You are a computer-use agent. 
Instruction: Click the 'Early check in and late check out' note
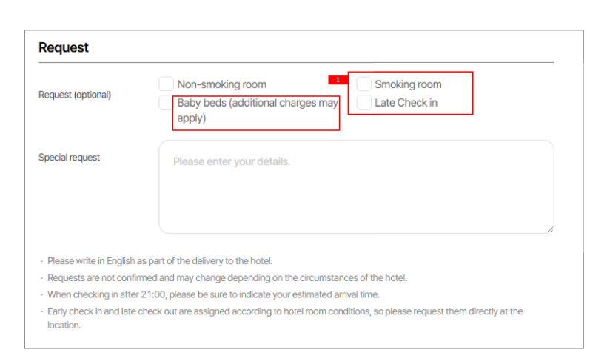pos(285,311)
